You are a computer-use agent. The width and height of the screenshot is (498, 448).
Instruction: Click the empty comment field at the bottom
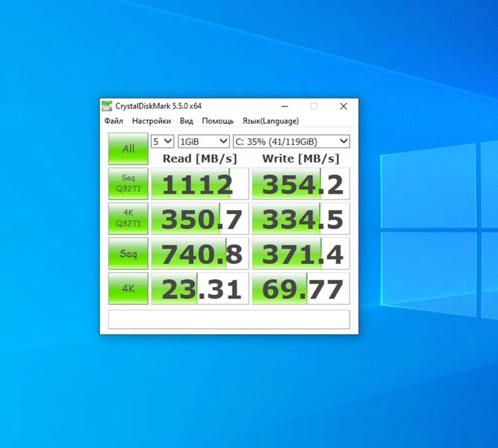(229, 319)
